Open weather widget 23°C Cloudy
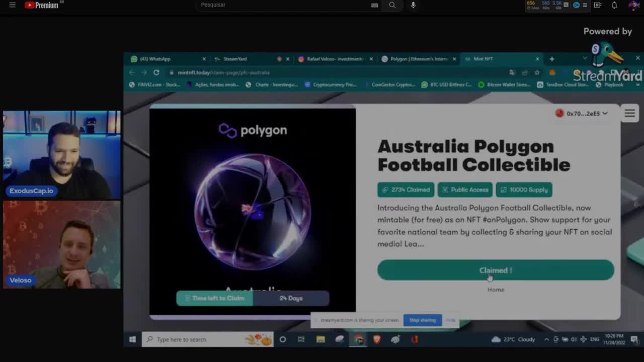Screen dimensions: 644x362 point(513,339)
